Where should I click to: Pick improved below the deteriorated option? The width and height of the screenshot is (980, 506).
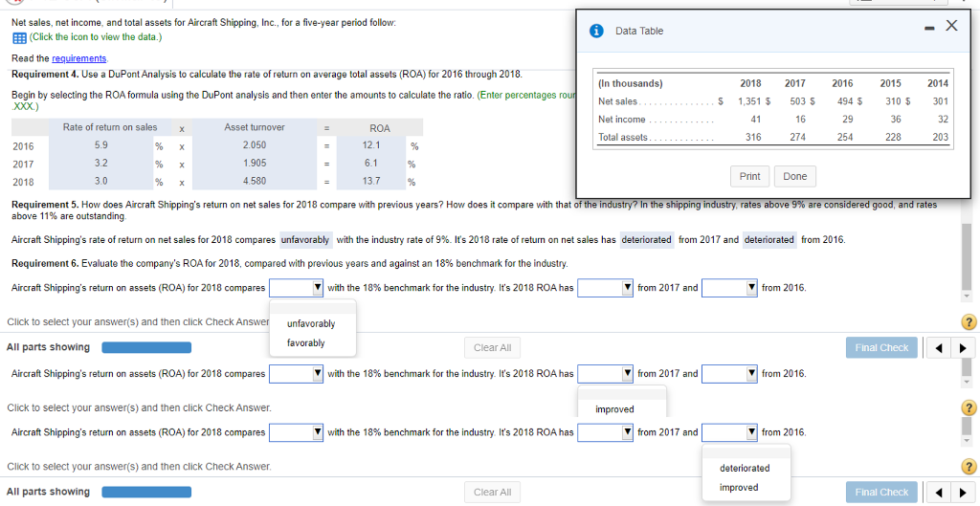click(739, 487)
